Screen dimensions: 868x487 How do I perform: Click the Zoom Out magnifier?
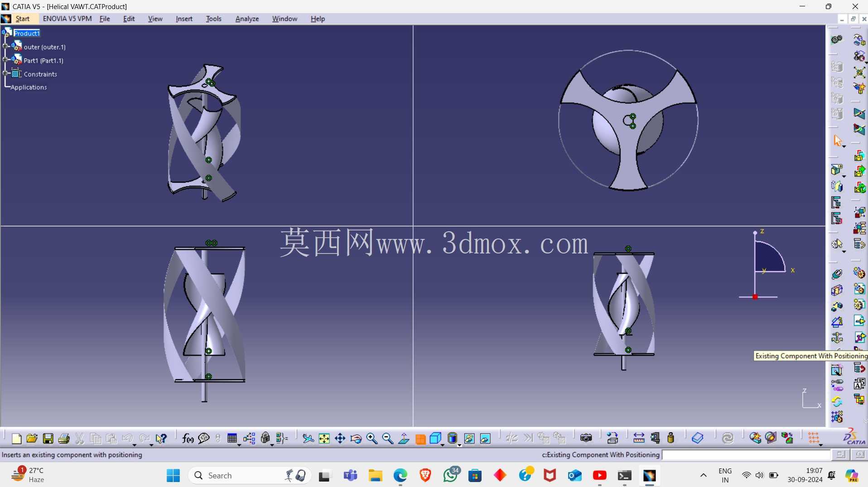388,438
